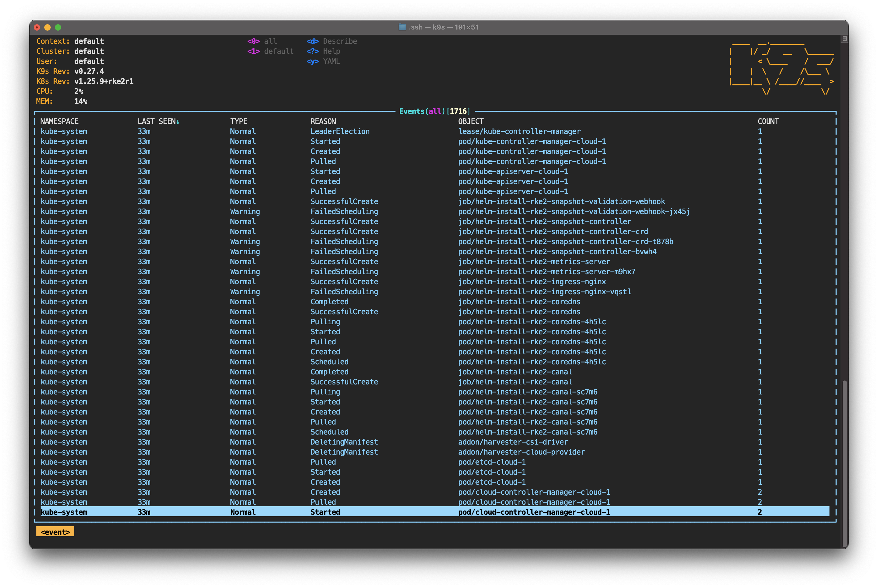The image size is (878, 588).
Task: Click DeletingManifest reason for harvester-csi-driver
Action: tap(344, 442)
